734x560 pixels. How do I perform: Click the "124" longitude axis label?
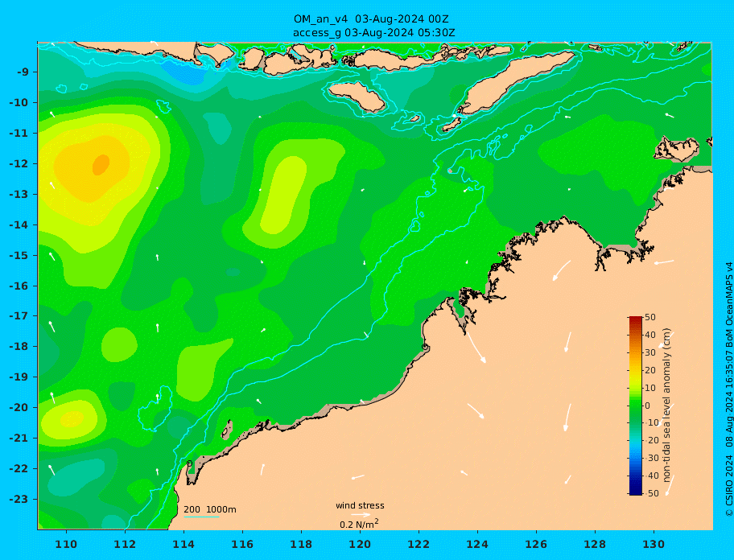(x=477, y=544)
